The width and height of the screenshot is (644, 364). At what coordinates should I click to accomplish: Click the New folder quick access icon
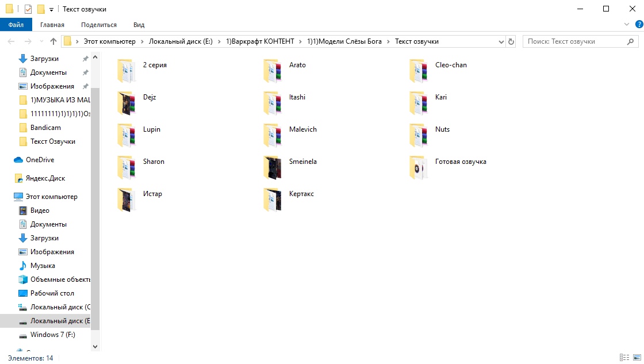pos(41,9)
